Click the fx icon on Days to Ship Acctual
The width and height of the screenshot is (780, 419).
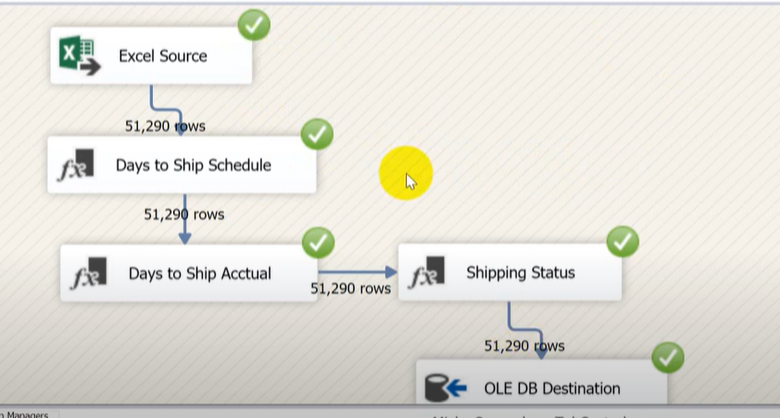[88, 274]
